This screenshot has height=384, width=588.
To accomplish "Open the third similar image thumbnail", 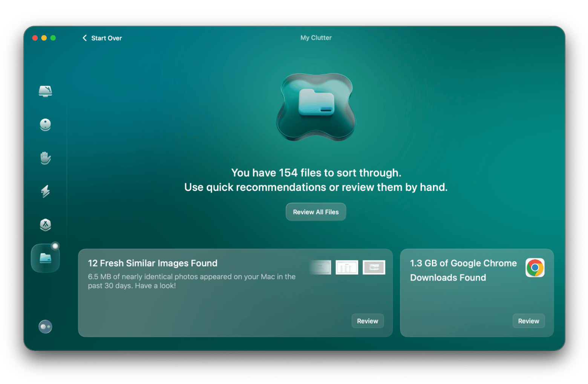I will 374,267.
